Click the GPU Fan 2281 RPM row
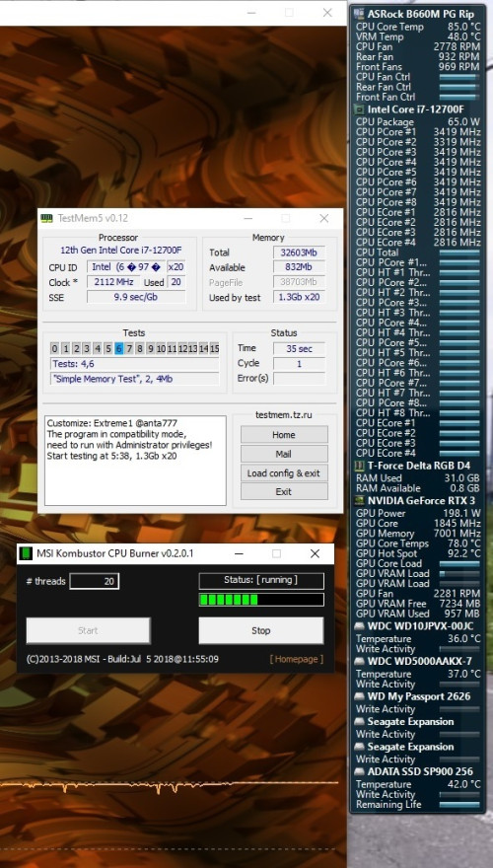The width and height of the screenshot is (493, 868). tap(418, 594)
